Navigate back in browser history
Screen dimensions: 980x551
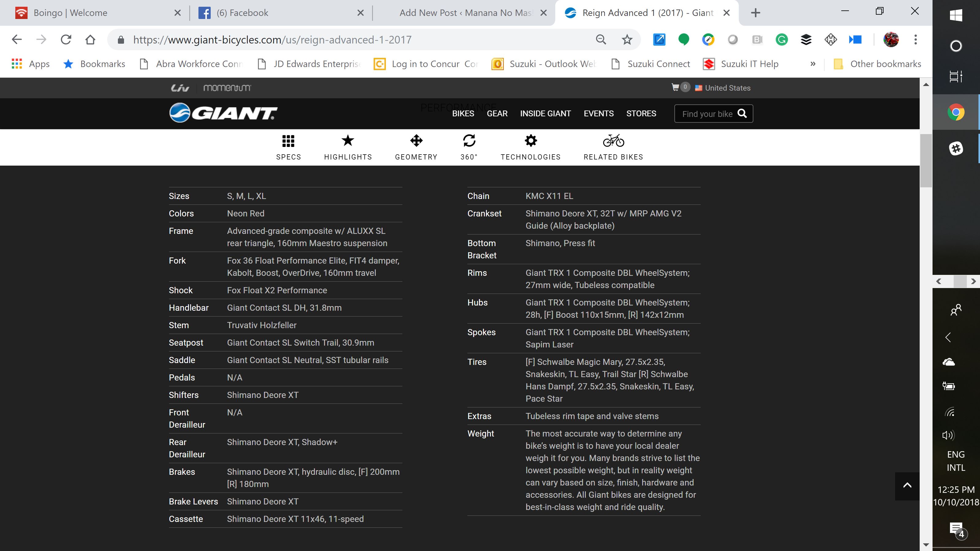(17, 39)
